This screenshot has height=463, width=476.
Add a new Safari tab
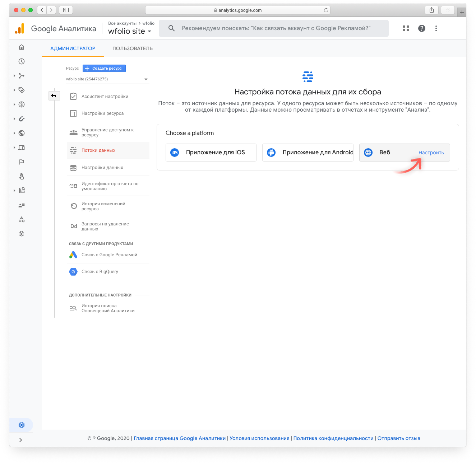point(462,12)
